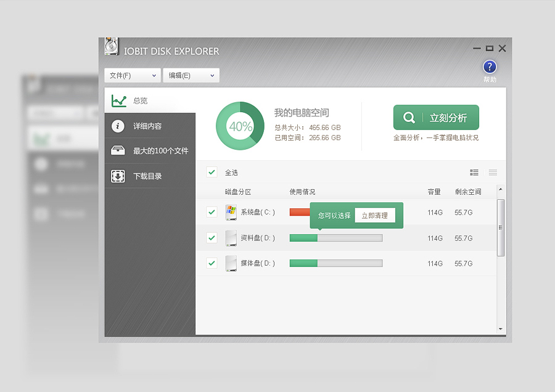Click the drive icon for 媒体盘(D:)

[x=231, y=264]
